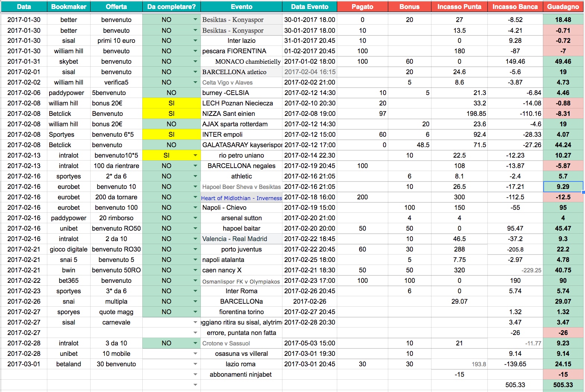Select the Guadagno column header
The width and height of the screenshot is (585, 392).
click(x=563, y=7)
